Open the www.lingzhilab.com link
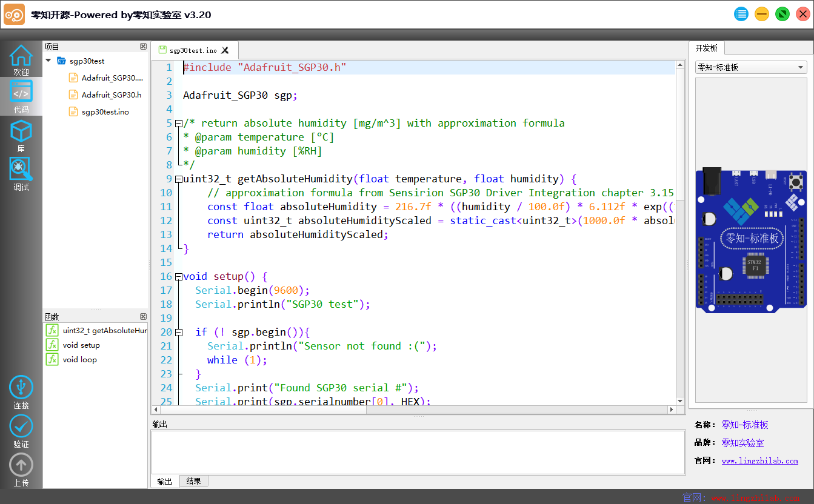The image size is (814, 504). tap(759, 461)
